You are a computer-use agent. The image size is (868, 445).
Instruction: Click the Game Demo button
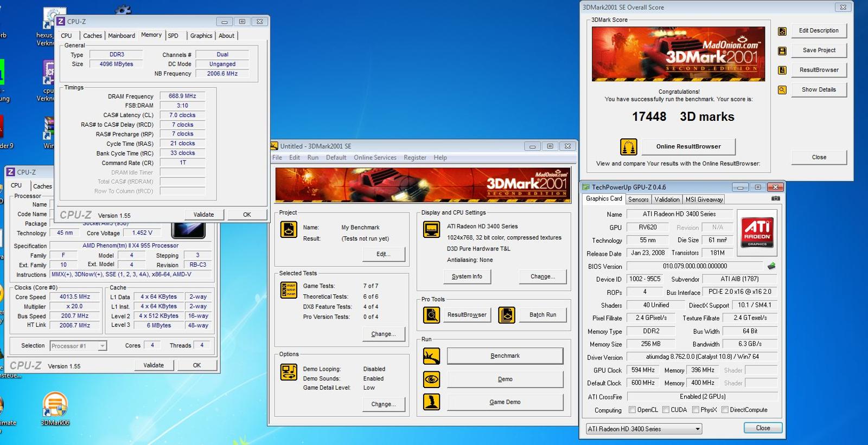click(505, 402)
